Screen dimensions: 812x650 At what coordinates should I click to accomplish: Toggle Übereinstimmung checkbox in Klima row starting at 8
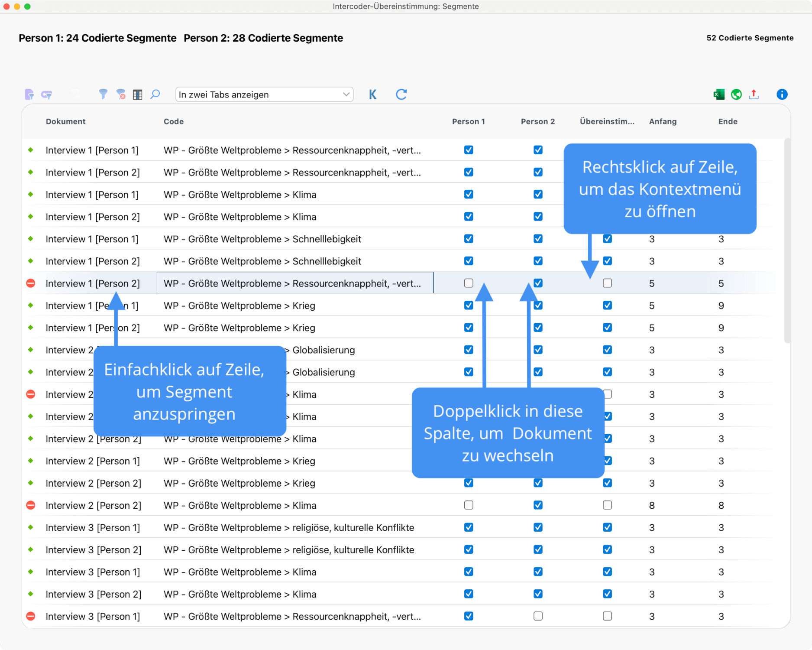click(x=607, y=505)
